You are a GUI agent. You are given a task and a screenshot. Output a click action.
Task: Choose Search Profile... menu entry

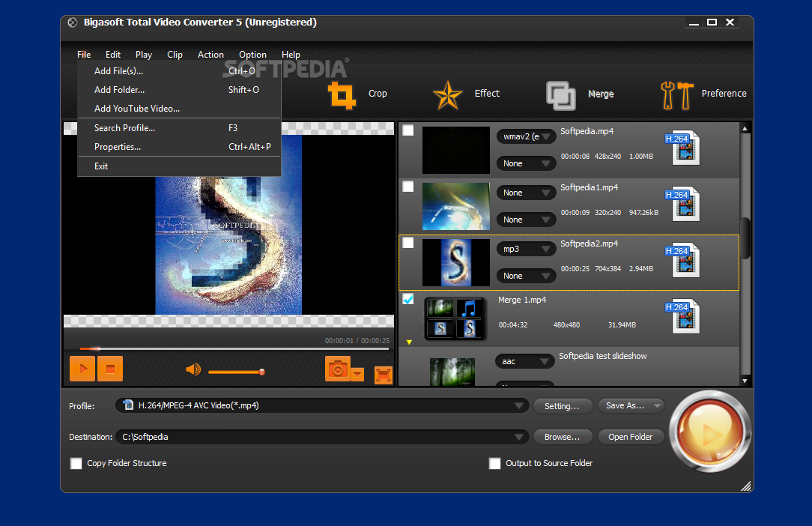coord(179,128)
